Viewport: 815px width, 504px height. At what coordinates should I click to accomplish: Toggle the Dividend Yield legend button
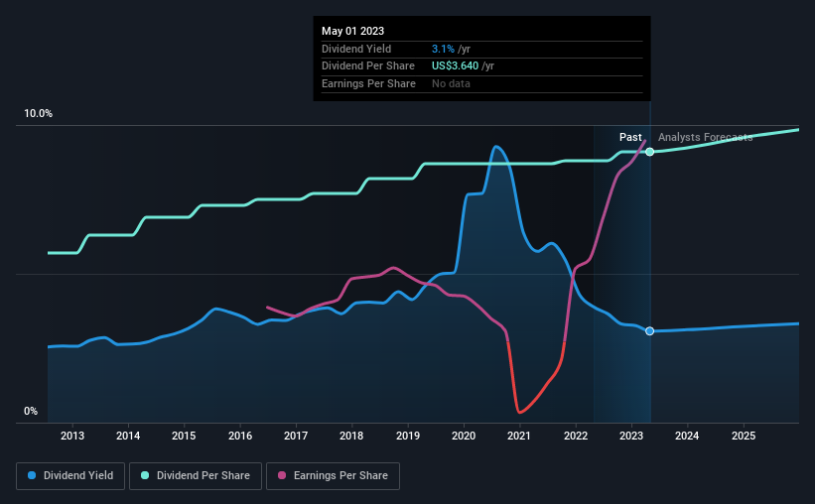click(70, 476)
